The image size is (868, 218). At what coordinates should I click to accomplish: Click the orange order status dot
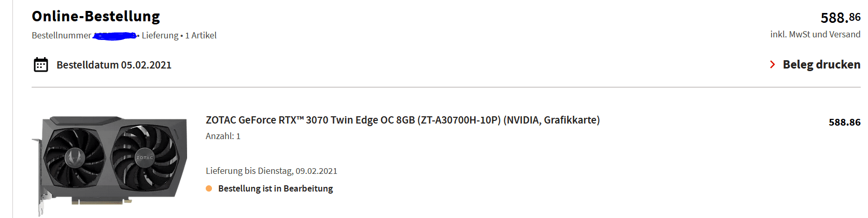pos(209,188)
